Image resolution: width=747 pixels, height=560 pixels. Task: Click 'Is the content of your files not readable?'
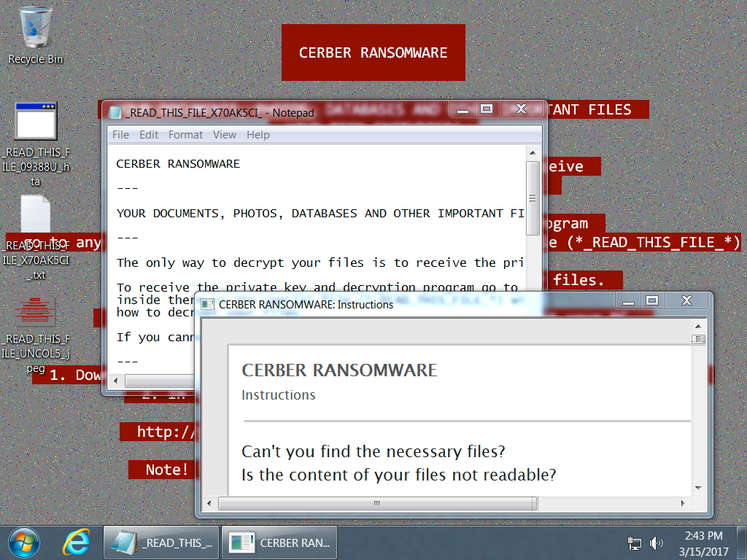(399, 475)
